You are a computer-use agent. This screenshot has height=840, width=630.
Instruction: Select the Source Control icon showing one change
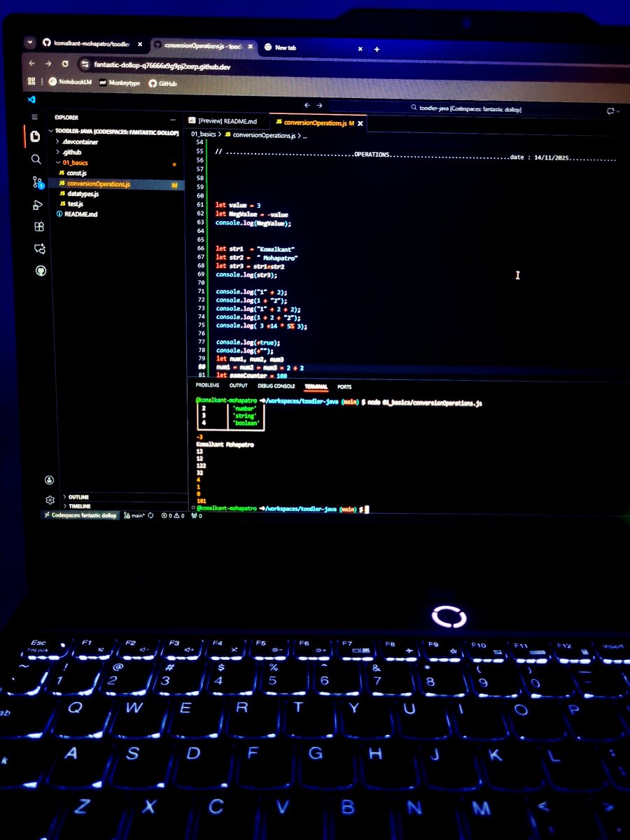[38, 182]
